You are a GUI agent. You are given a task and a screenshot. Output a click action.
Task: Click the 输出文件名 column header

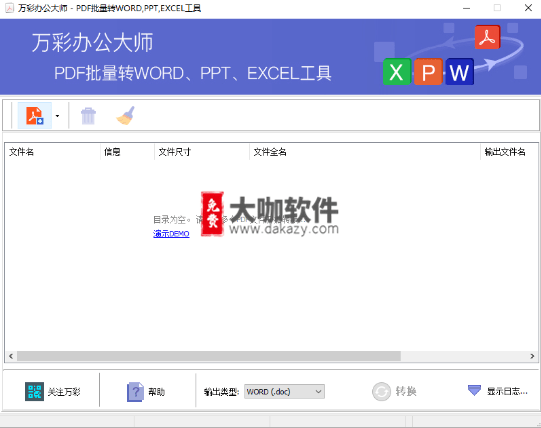505,152
